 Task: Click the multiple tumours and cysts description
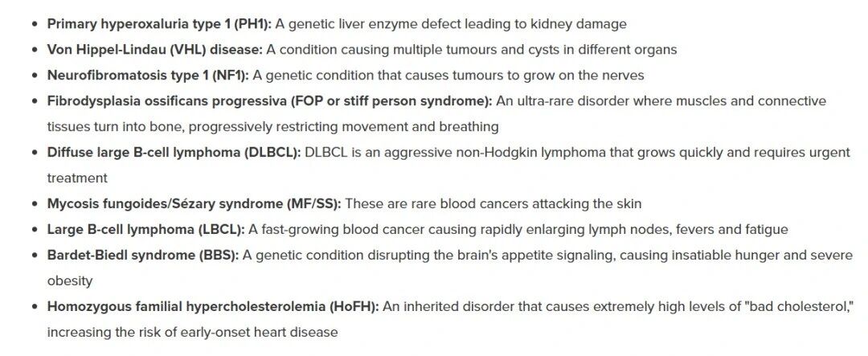point(472,50)
